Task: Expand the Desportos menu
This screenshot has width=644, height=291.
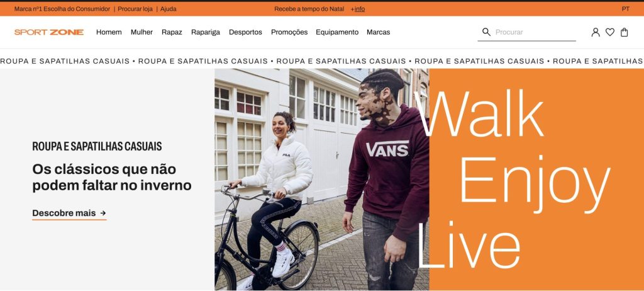Action: pos(245,32)
